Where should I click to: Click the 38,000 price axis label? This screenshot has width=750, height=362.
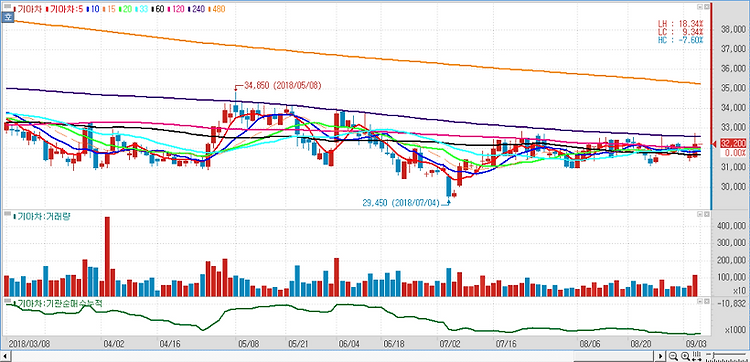point(732,30)
